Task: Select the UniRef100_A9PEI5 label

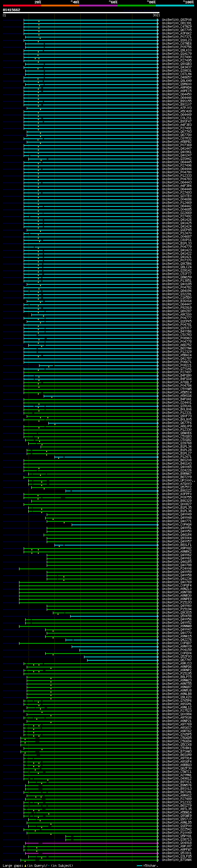Action: (x=177, y=91)
